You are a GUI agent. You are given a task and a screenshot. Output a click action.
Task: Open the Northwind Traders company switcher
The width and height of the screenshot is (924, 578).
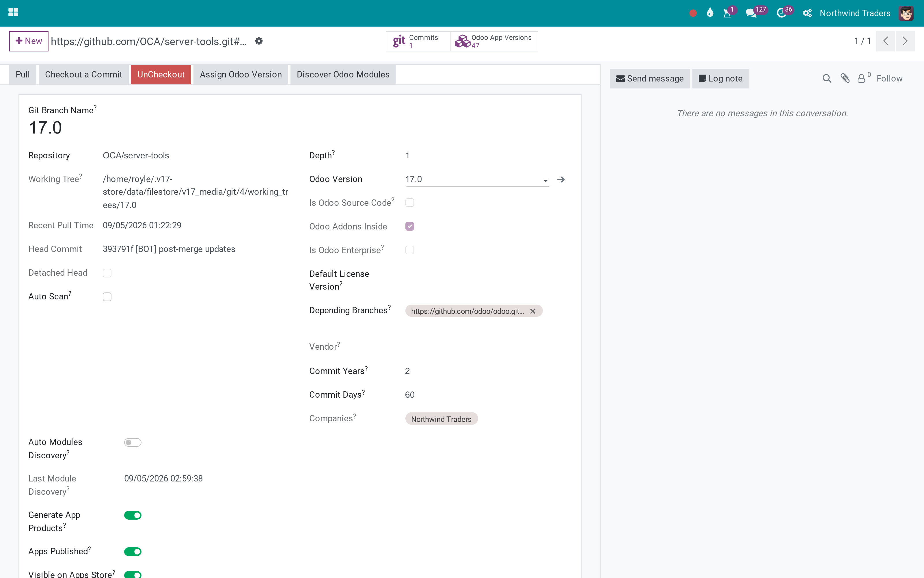pos(855,13)
